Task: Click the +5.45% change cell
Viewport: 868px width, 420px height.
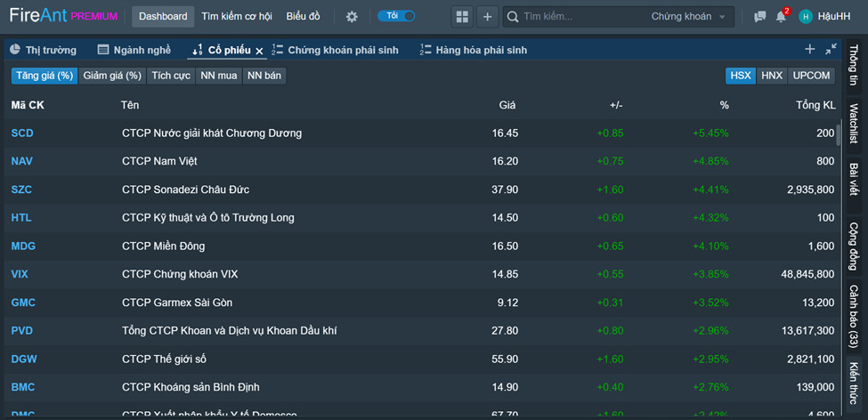Action: coord(710,133)
